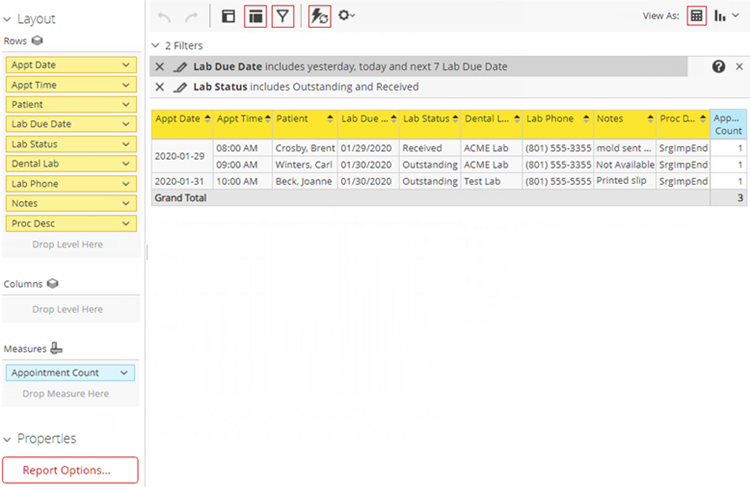Open the filter help question mark icon
750x487 pixels.
pos(718,67)
